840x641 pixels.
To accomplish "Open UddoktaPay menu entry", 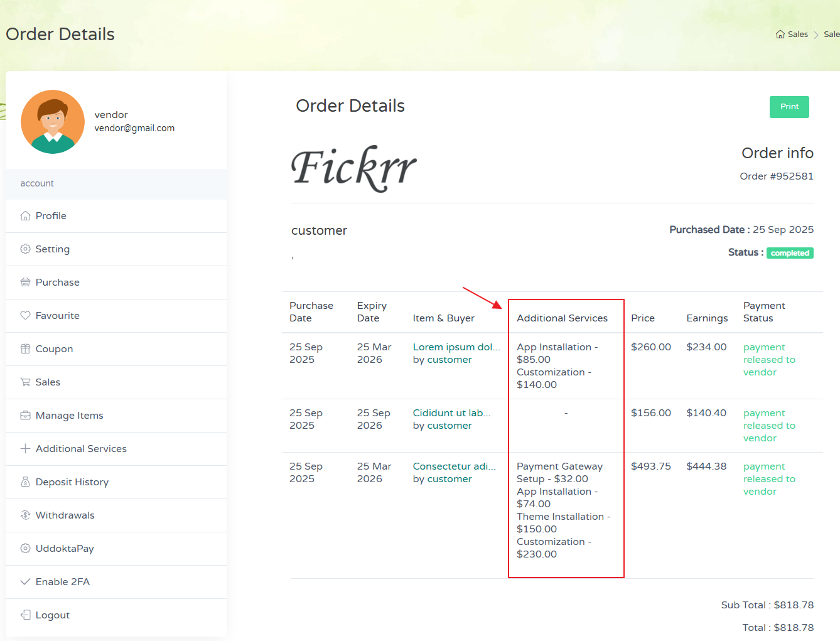I will pyautogui.click(x=65, y=549).
